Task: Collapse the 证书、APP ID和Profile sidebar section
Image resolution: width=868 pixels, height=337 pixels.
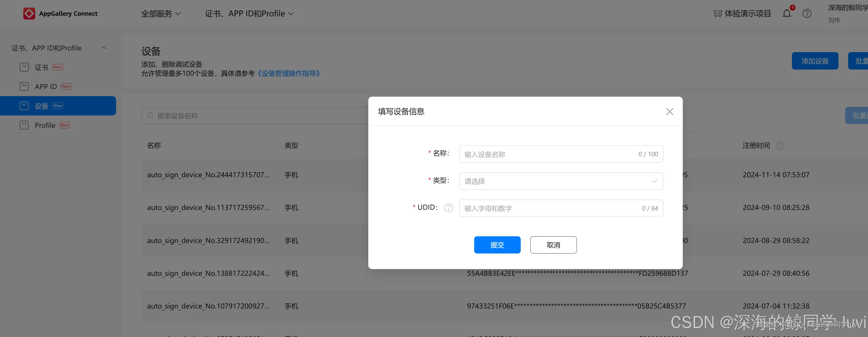Action: tap(103, 48)
